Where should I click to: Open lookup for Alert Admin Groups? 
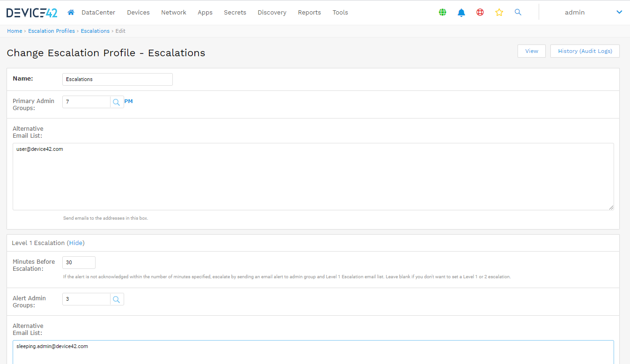click(117, 299)
